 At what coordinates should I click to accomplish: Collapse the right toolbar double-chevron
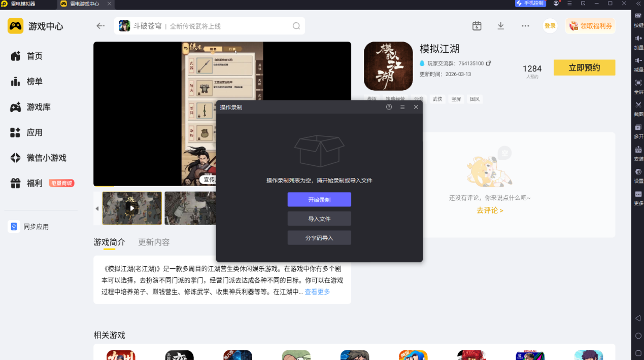[638, 4]
